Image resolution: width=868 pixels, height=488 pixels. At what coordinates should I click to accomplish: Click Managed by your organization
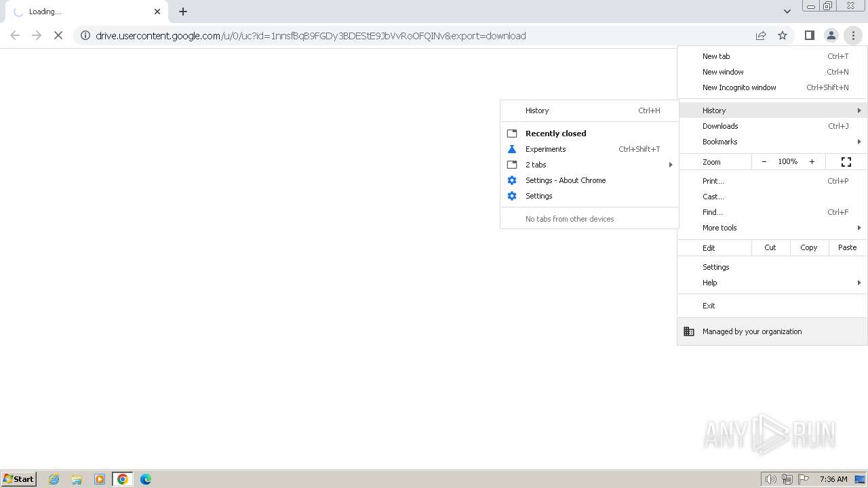pos(772,331)
